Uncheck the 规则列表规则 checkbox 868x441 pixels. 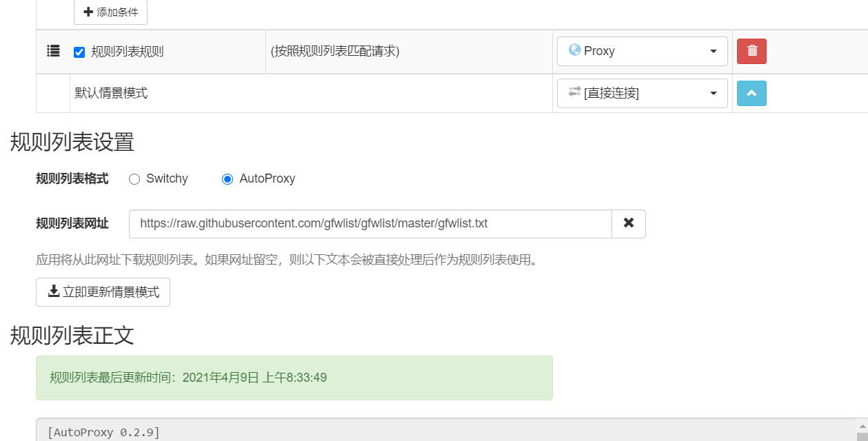(x=79, y=50)
